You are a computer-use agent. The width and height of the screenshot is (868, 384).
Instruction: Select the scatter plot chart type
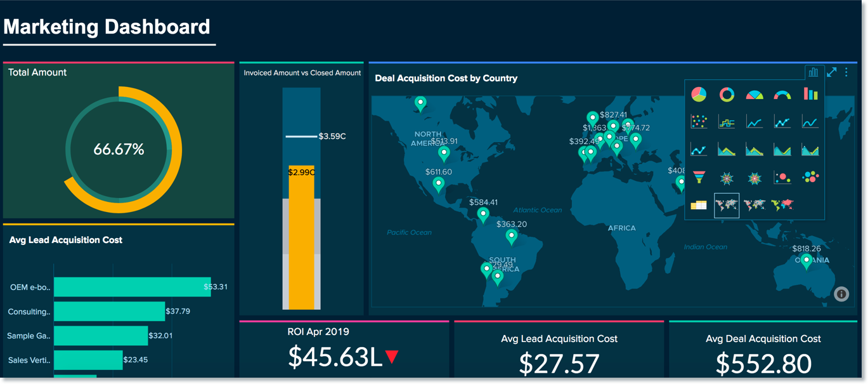tap(698, 121)
